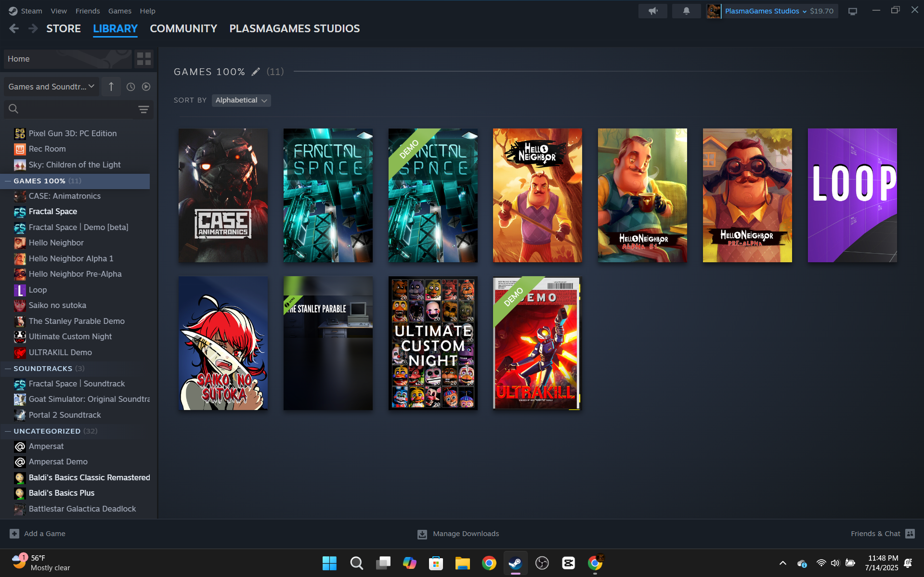
Task: Open the taskbar weather widget
Action: click(x=41, y=563)
